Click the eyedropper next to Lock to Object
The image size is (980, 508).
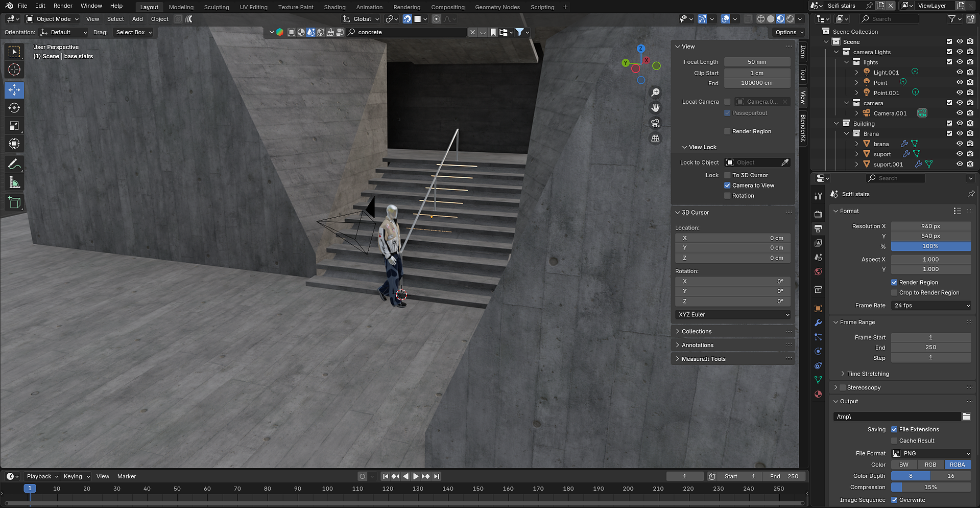click(x=785, y=163)
